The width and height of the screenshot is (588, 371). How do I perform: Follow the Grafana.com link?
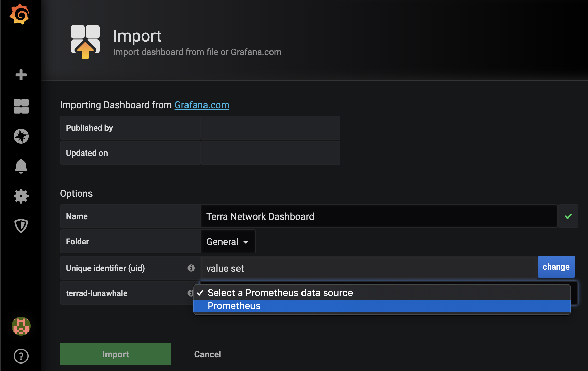202,105
